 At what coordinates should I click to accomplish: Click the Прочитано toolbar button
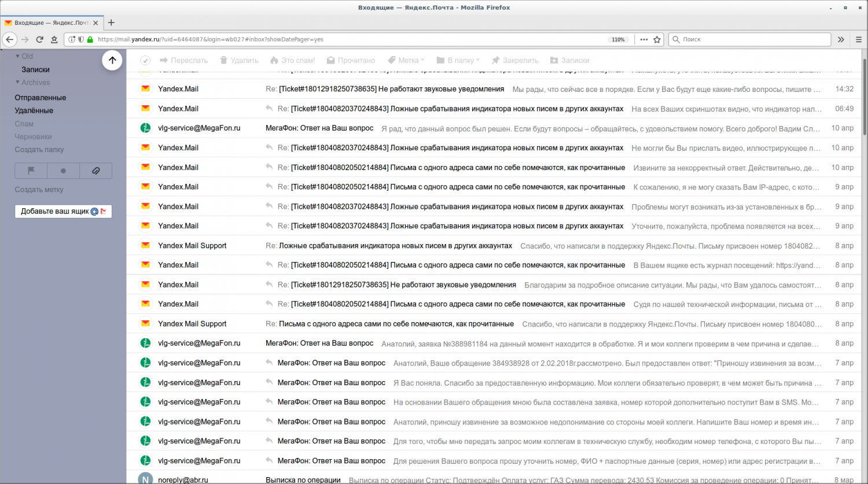point(351,60)
